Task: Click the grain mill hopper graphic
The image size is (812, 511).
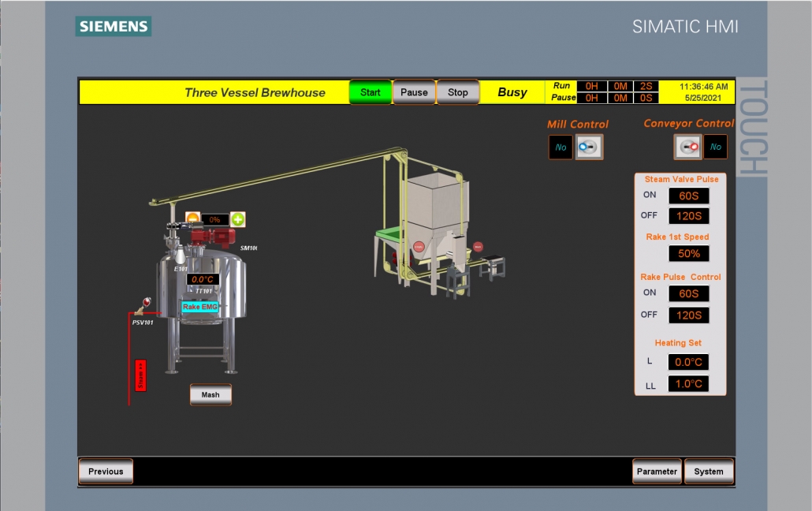Action: tap(436, 218)
